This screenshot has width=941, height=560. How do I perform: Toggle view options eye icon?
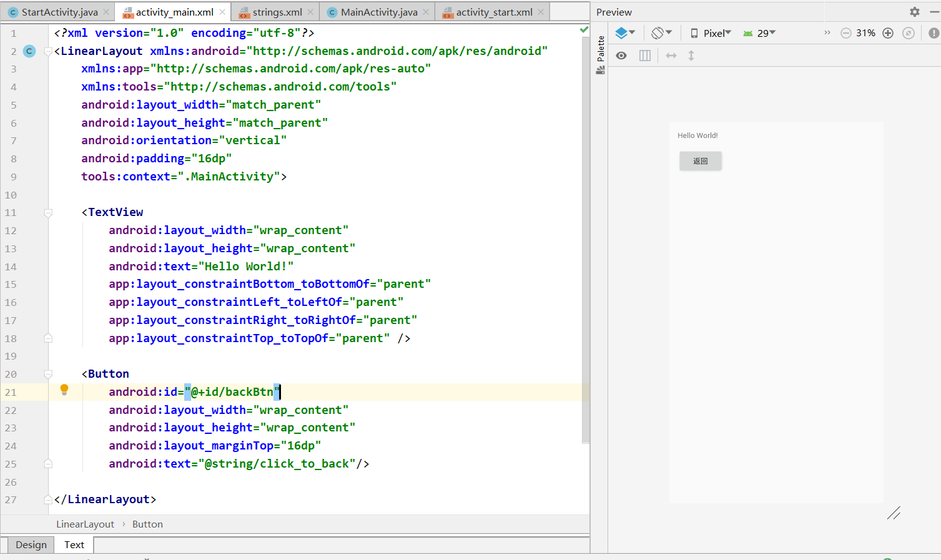click(x=621, y=56)
